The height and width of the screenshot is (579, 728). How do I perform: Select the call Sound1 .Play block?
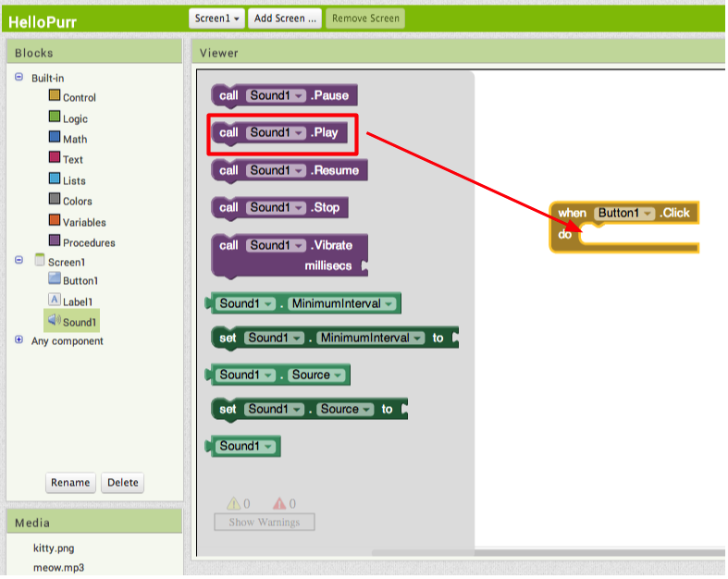(x=280, y=134)
